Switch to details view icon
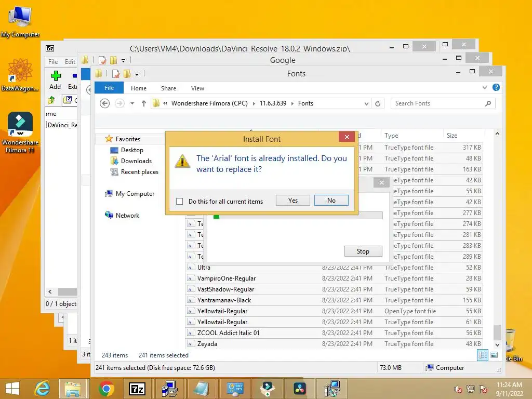Screen dimensions: 532x399 pyautogui.click(x=483, y=355)
